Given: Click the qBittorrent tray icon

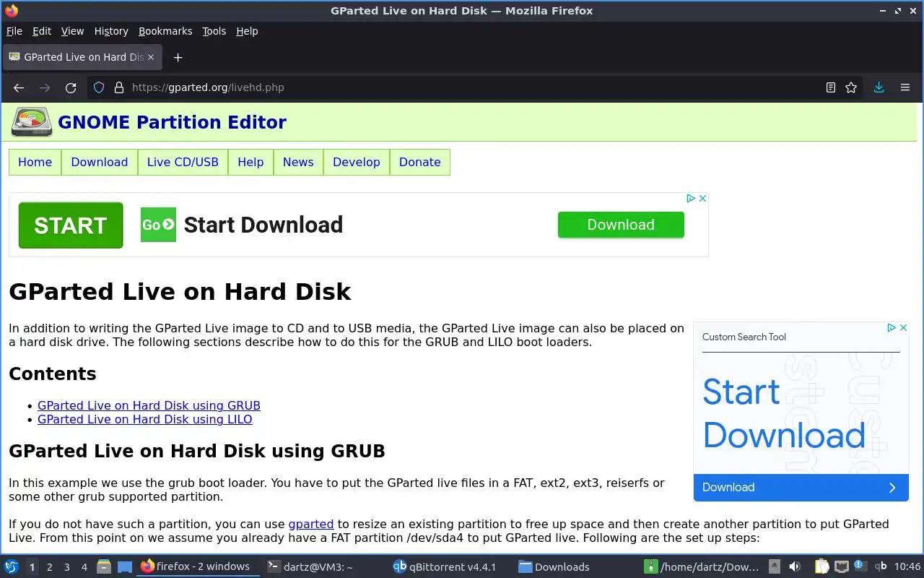Looking at the screenshot, I should tap(880, 566).
